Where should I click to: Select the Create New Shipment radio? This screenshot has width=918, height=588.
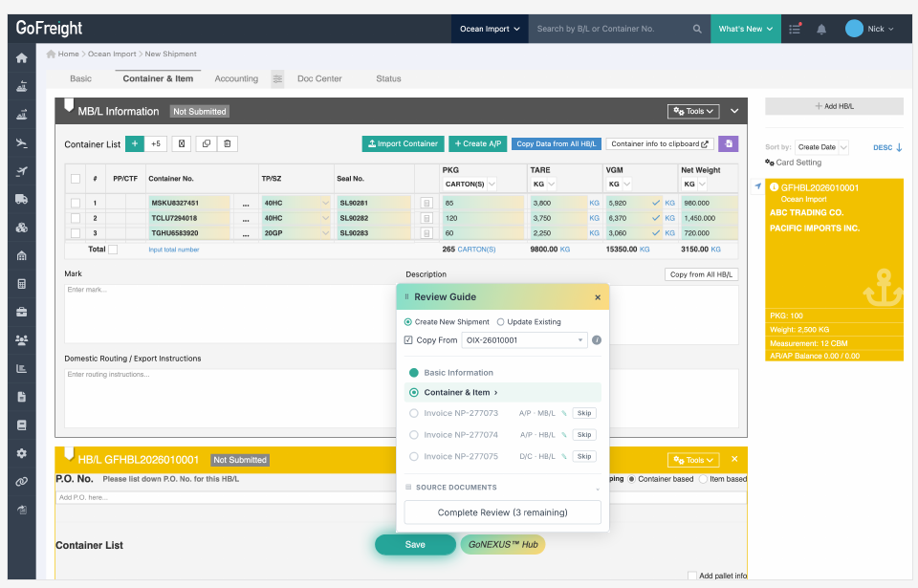(408, 322)
